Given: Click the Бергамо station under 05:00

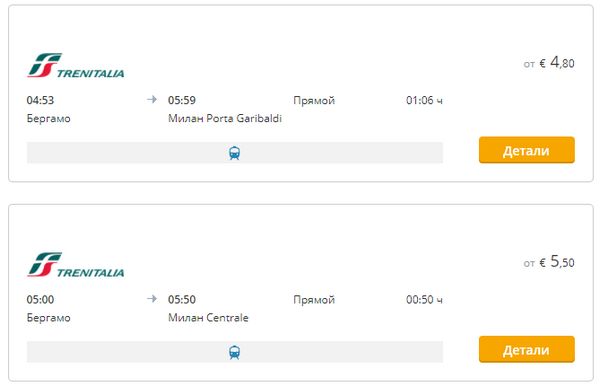Looking at the screenshot, I should [49, 318].
